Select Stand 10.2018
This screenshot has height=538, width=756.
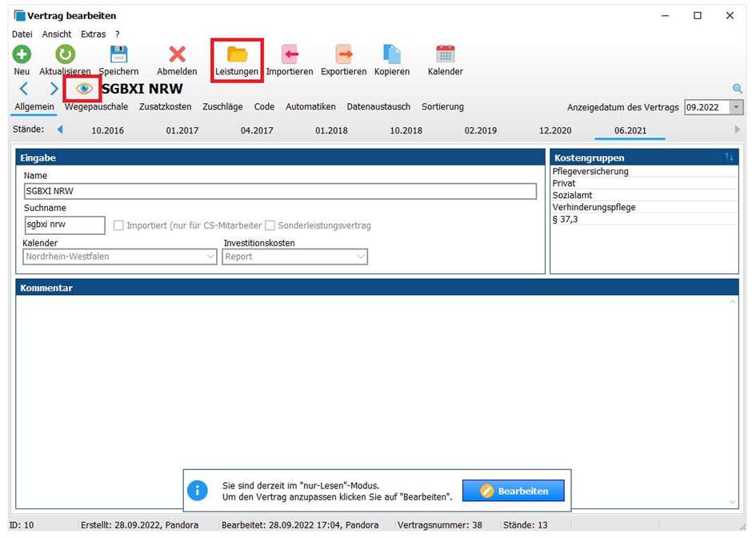coord(406,130)
